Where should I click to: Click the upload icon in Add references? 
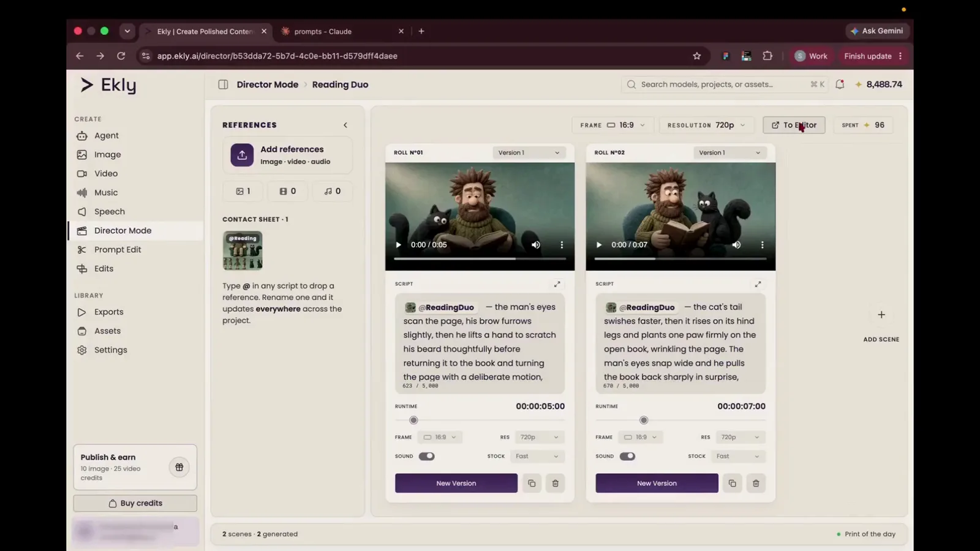[242, 155]
